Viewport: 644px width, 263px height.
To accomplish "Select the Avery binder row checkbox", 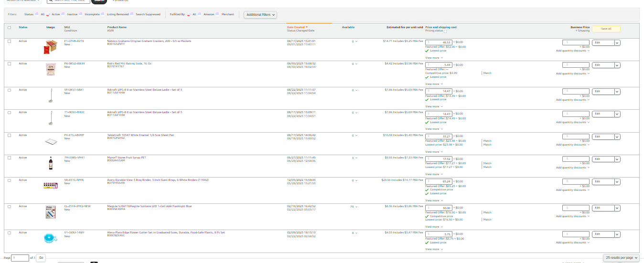I will (x=9, y=180).
